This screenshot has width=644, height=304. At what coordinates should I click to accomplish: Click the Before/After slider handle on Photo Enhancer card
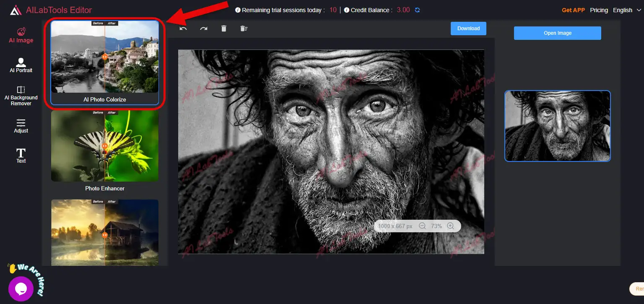[105, 146]
